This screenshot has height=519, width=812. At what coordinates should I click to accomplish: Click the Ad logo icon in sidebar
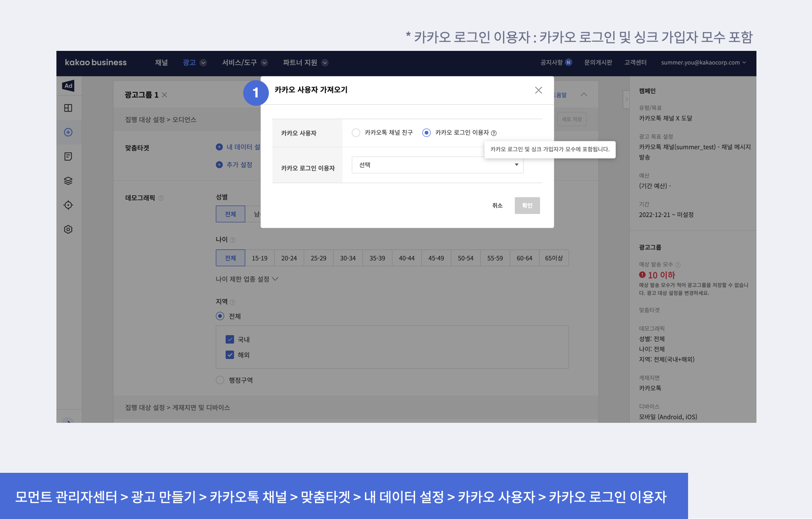coord(68,86)
